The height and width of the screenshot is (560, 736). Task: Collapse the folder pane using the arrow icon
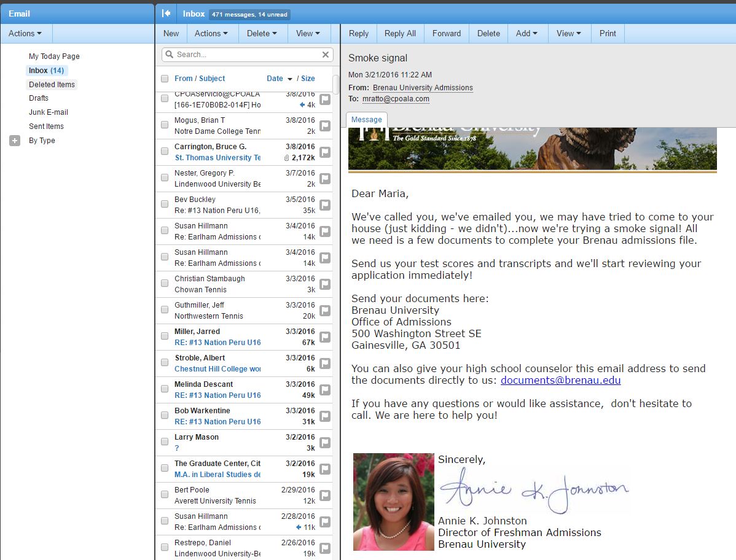(166, 14)
